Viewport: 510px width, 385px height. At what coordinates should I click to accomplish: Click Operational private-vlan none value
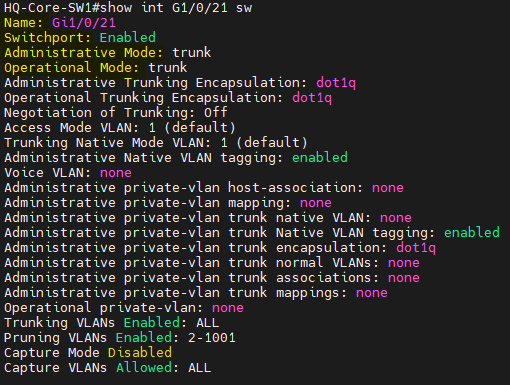(x=228, y=308)
